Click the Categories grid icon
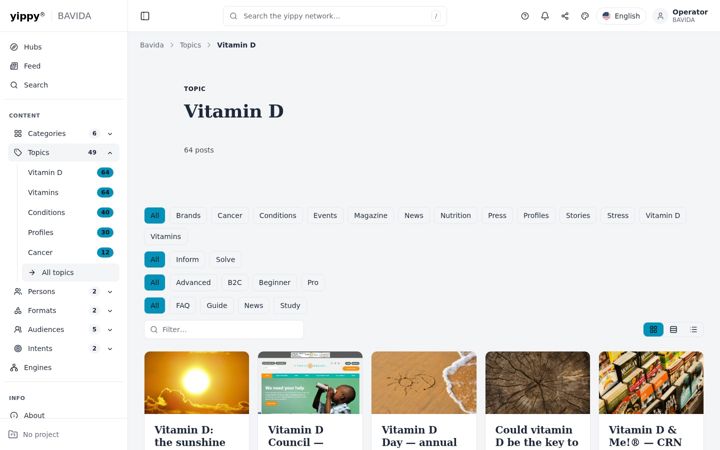This screenshot has height=450, width=720. (18, 134)
